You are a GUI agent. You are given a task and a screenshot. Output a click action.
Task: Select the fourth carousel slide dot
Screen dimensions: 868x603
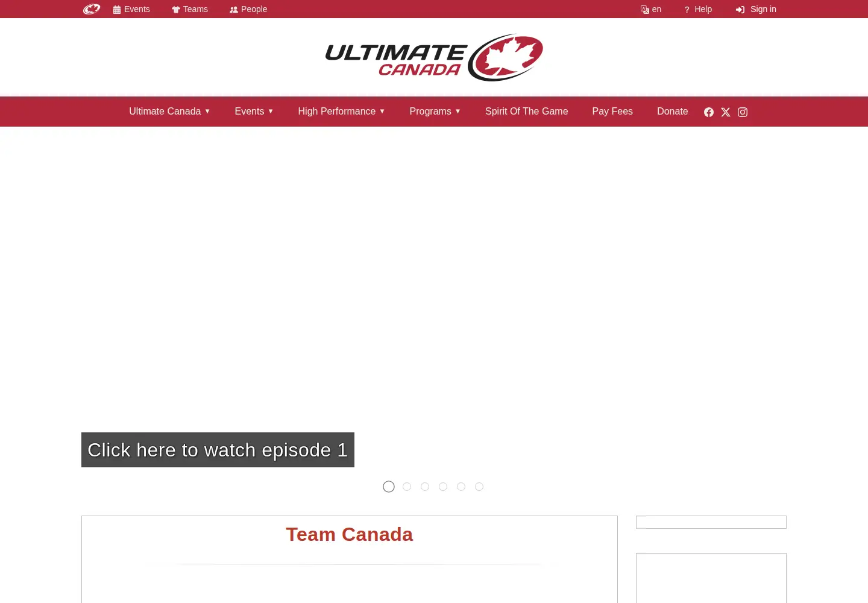click(443, 487)
